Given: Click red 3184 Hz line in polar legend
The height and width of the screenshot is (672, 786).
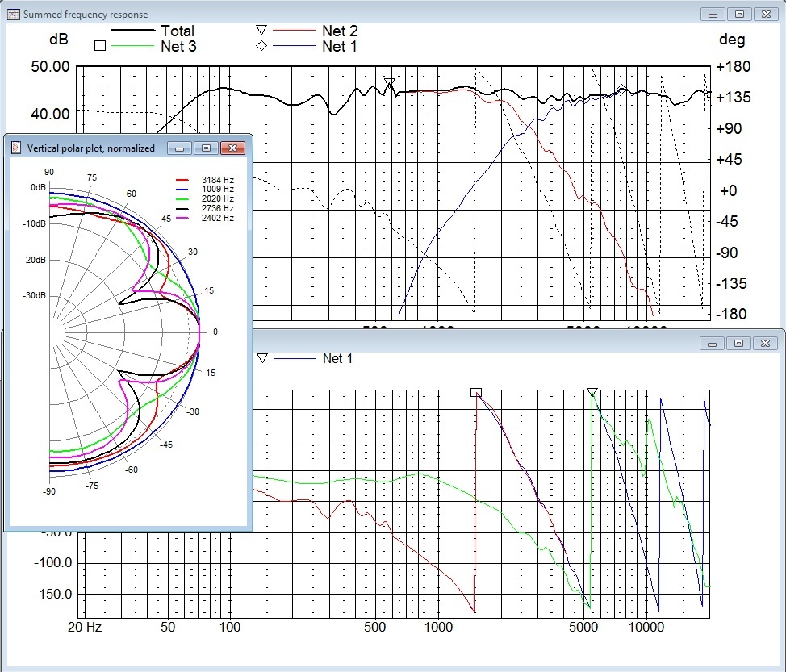Looking at the screenshot, I should pos(182,179).
